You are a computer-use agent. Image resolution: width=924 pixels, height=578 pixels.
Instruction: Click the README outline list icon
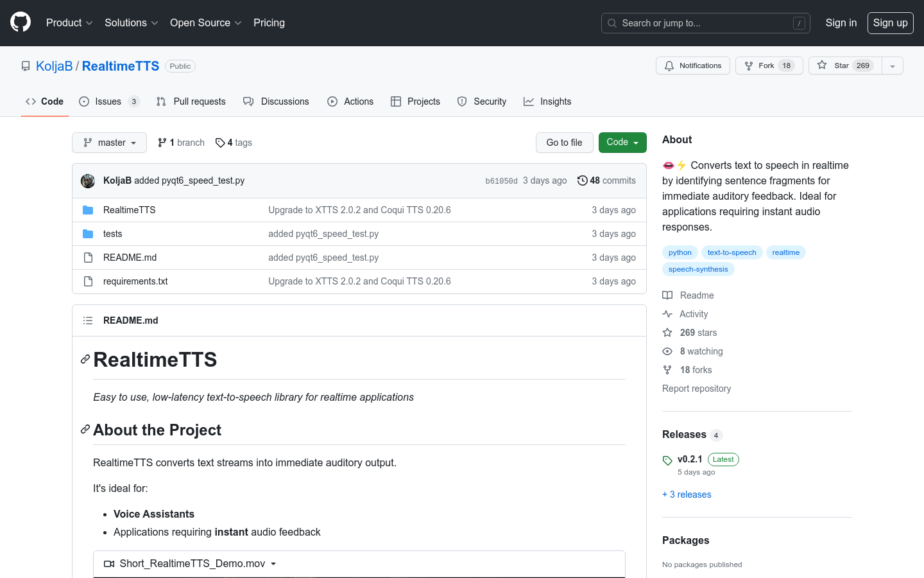pyautogui.click(x=88, y=320)
